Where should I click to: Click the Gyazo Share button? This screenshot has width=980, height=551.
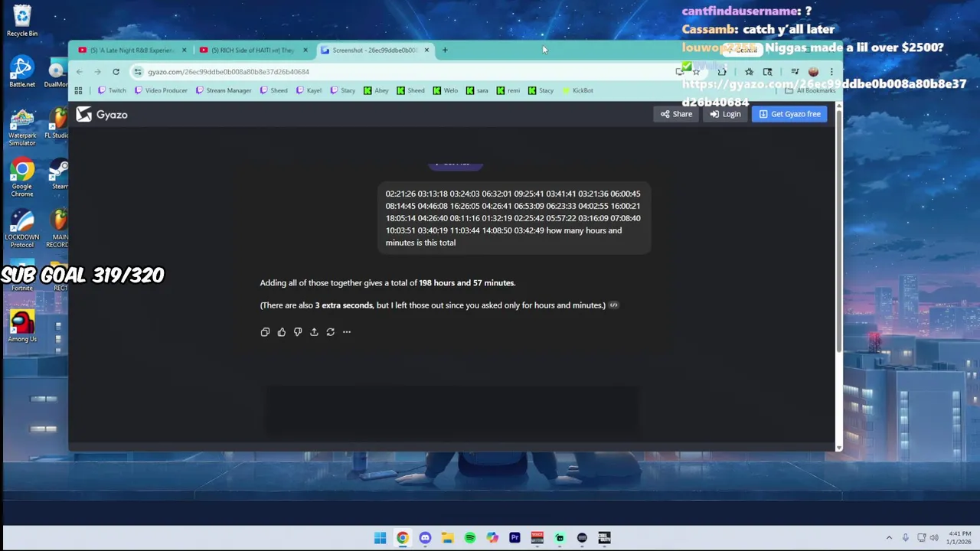pos(676,114)
